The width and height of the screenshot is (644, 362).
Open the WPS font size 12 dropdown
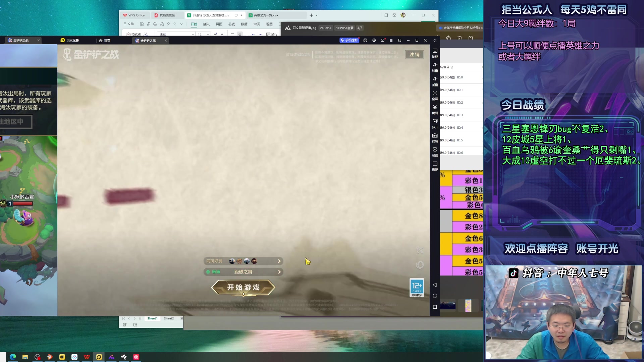click(x=208, y=35)
